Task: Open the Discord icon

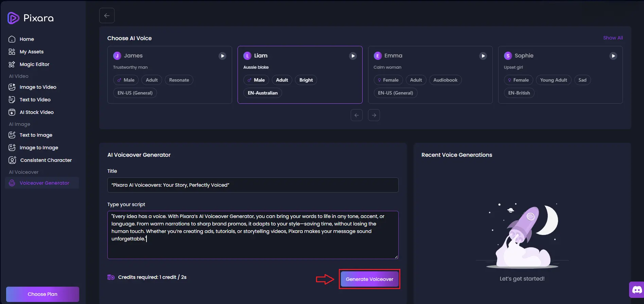Action: 637,290
